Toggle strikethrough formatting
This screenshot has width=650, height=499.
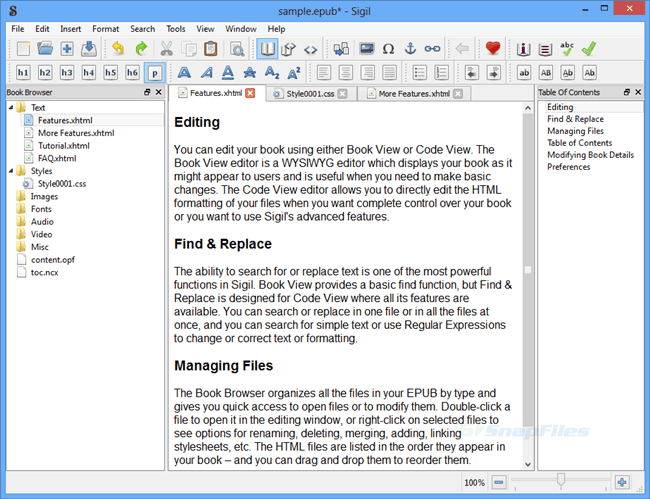[250, 73]
